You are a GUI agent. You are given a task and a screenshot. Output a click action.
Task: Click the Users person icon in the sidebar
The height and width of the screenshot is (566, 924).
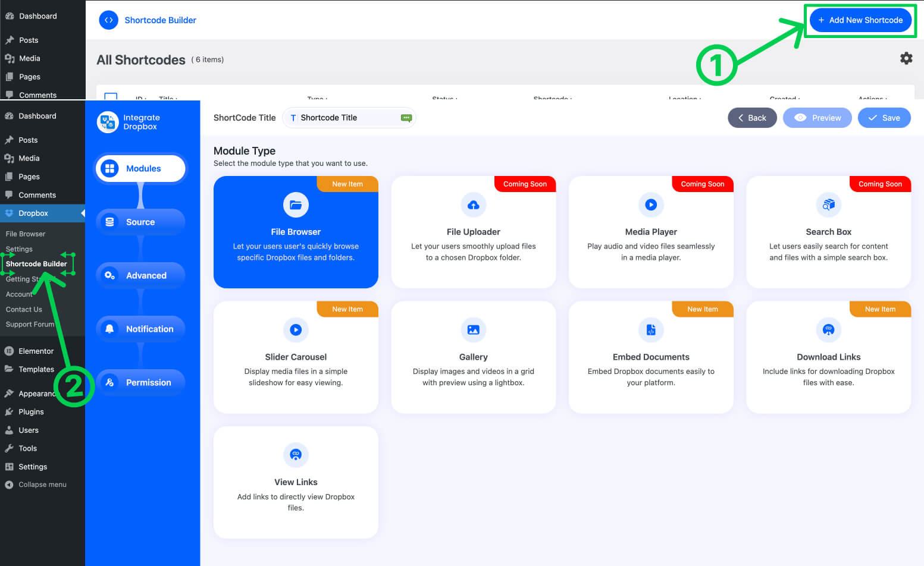[9, 430]
